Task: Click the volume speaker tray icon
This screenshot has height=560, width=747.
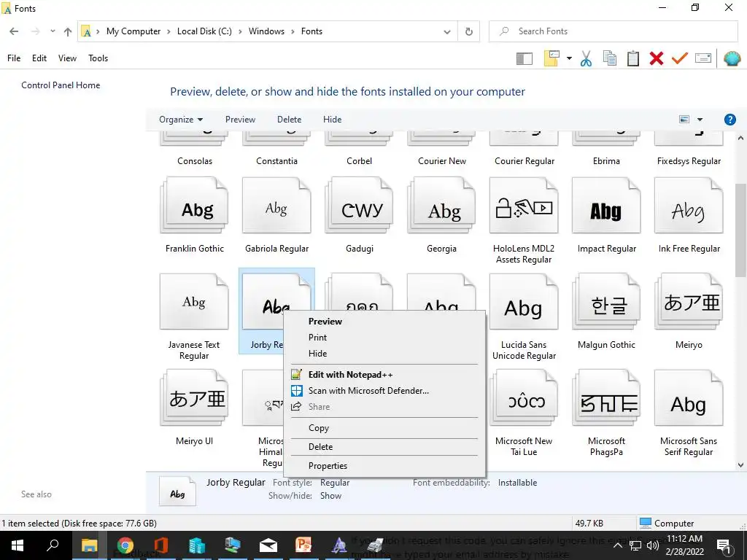Action: click(653, 545)
